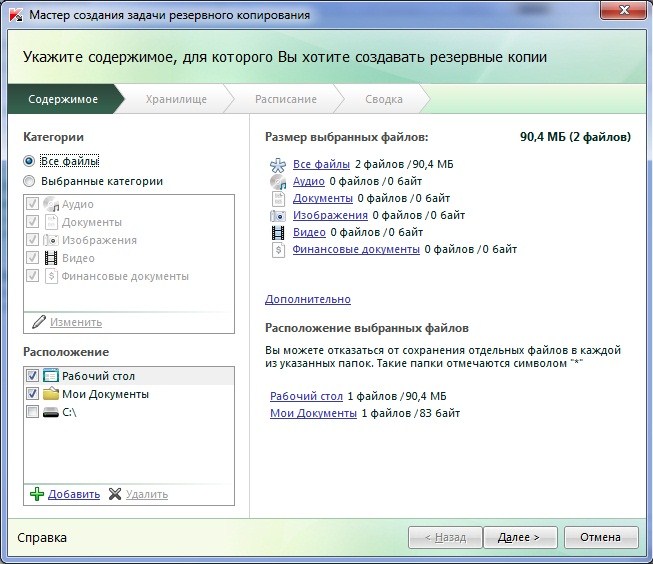Image resolution: width=653 pixels, height=564 pixels.
Task: Select the Мои Документы row label
Action: click(x=105, y=394)
